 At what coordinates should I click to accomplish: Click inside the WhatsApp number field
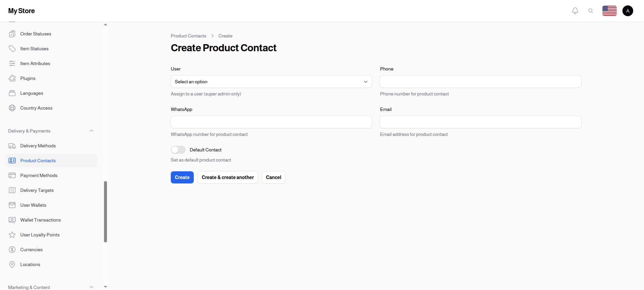click(x=271, y=122)
